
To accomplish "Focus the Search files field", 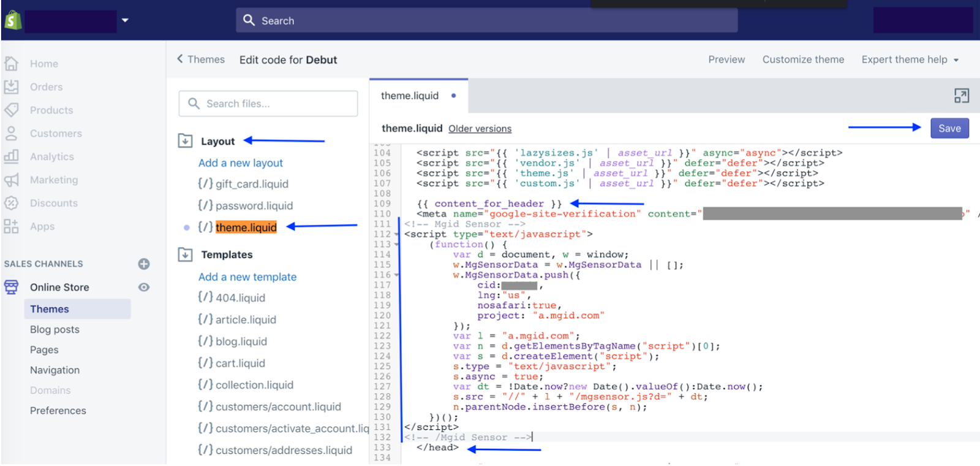I will tap(268, 104).
